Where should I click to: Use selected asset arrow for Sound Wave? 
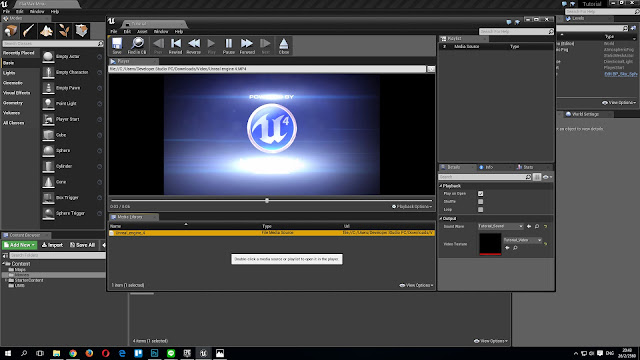529,226
